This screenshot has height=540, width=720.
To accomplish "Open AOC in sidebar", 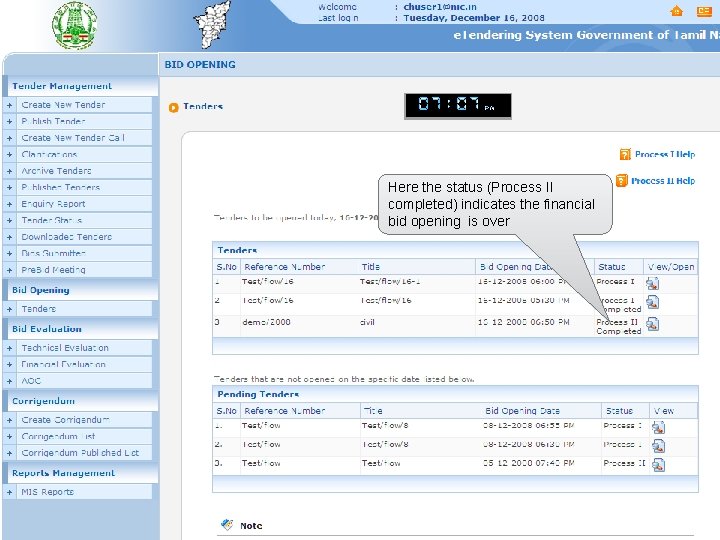I will click(31, 381).
